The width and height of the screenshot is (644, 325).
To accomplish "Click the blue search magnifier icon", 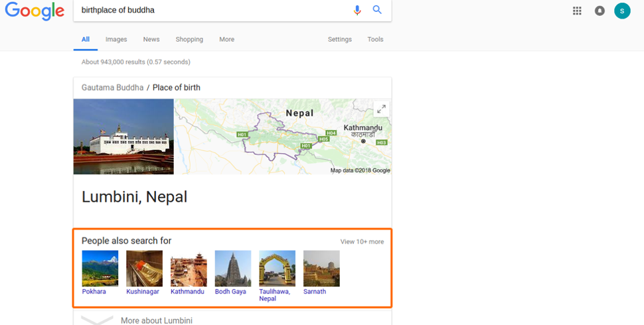I will click(x=377, y=10).
